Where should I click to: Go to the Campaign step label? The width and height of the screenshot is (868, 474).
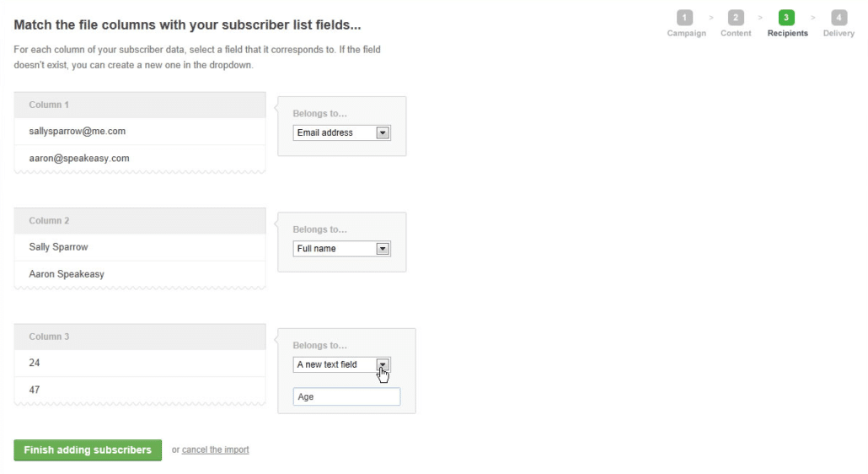click(x=687, y=33)
